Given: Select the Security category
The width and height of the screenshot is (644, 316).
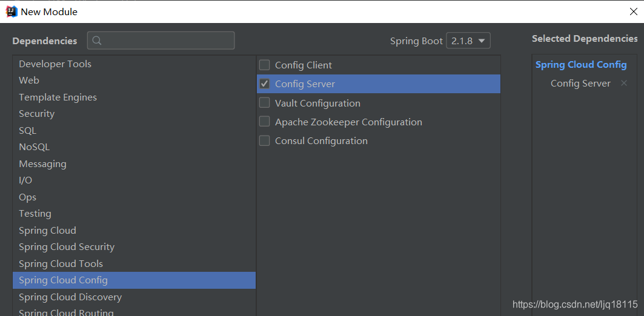Looking at the screenshot, I should 134,114.
